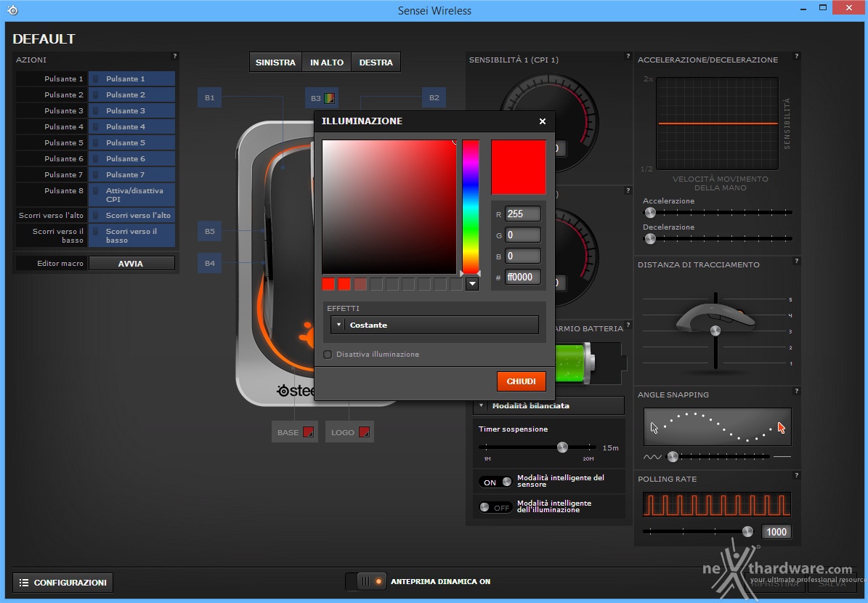
Task: Select the B5 mouse button label
Action: coord(209,232)
